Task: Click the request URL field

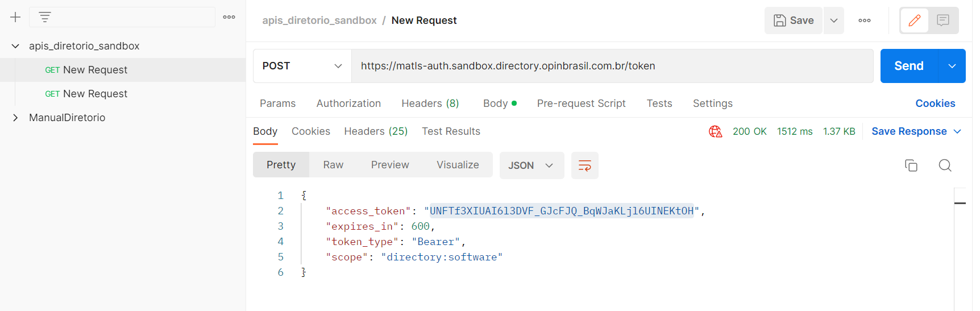Action: point(612,66)
